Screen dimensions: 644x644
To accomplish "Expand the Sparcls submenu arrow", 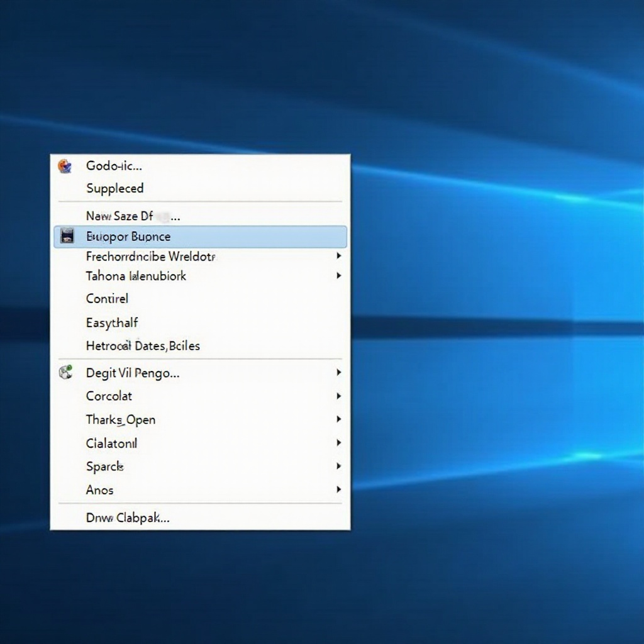I will 338,466.
